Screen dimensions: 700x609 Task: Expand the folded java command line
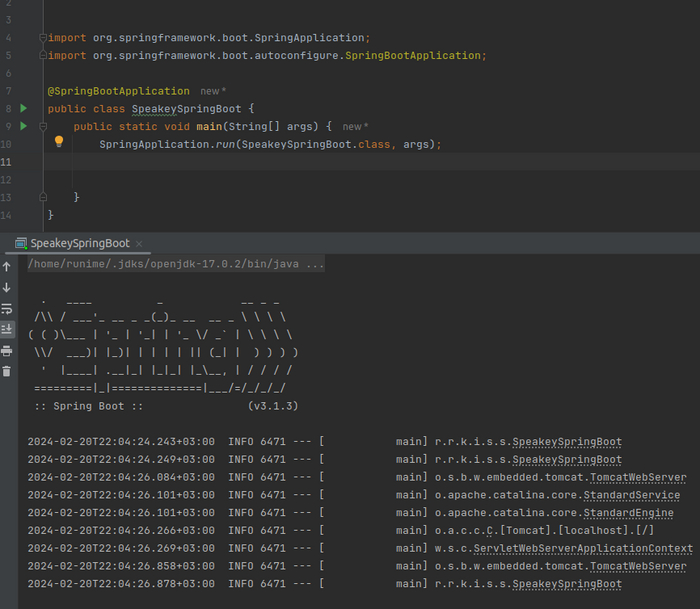(314, 264)
